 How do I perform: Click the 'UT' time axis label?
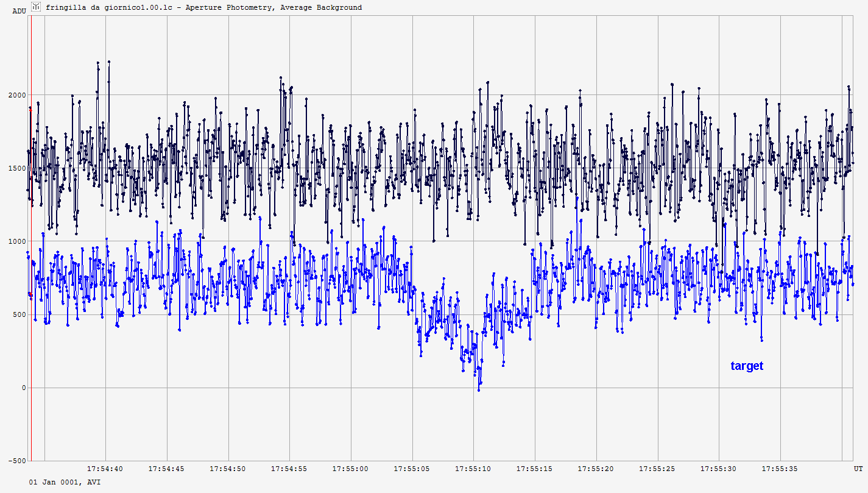coord(858,469)
